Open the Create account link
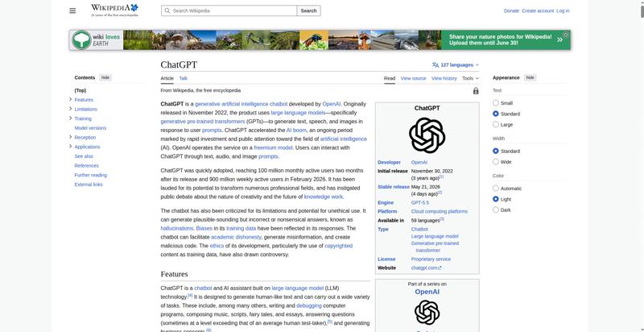The height and width of the screenshot is (332, 644). 538,10
